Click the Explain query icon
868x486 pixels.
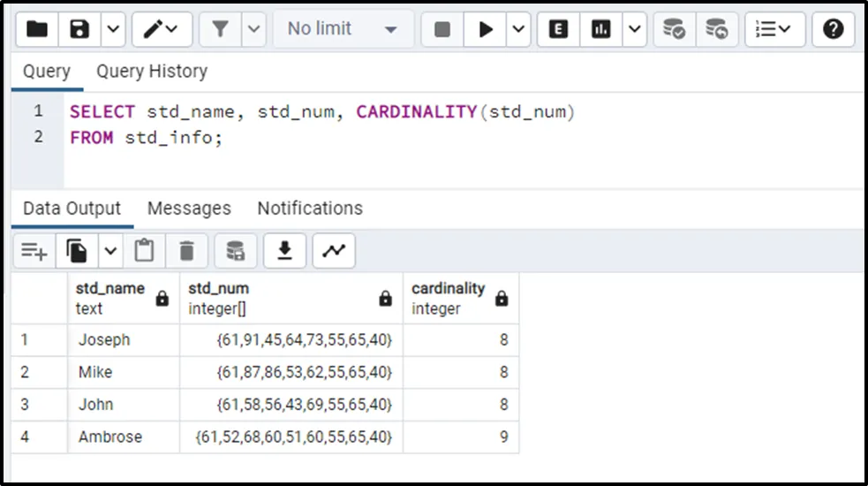558,30
